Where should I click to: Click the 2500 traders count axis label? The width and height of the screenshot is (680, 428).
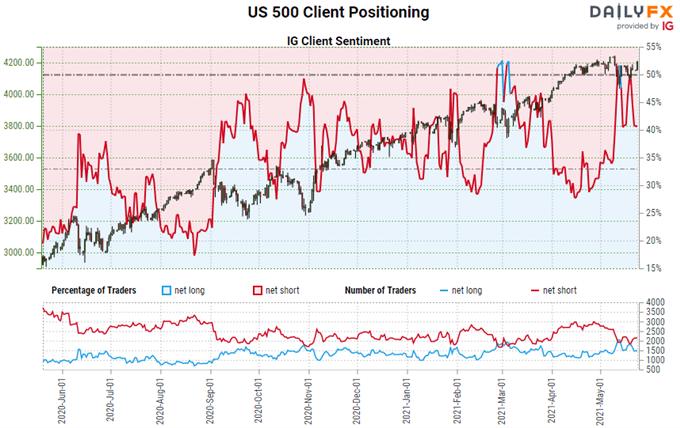coord(655,332)
